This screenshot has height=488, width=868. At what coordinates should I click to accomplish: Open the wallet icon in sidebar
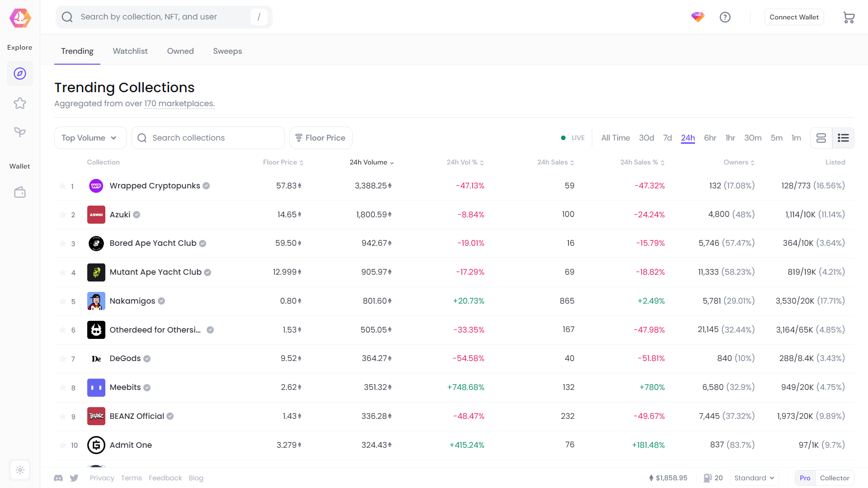20,192
